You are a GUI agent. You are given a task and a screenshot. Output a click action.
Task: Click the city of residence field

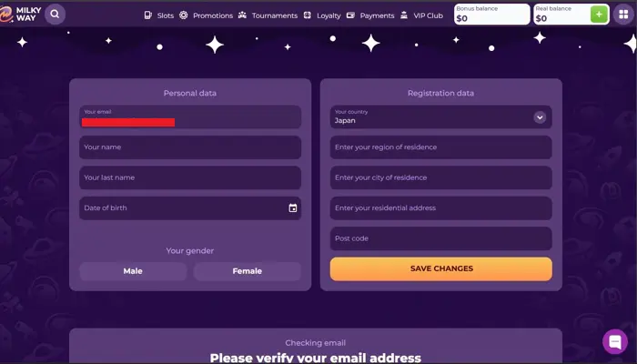[x=440, y=178]
